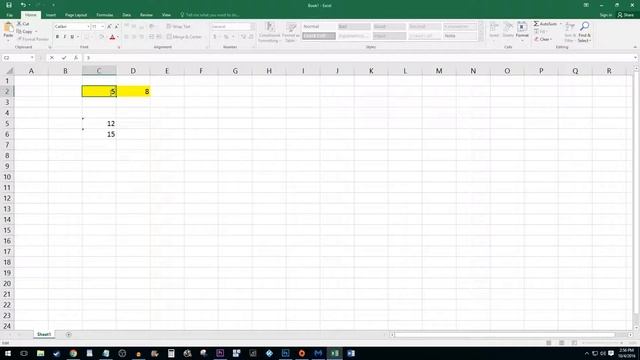Switch to the Formulas tab
Image resolution: width=640 pixels, height=360 pixels.
coord(104,15)
